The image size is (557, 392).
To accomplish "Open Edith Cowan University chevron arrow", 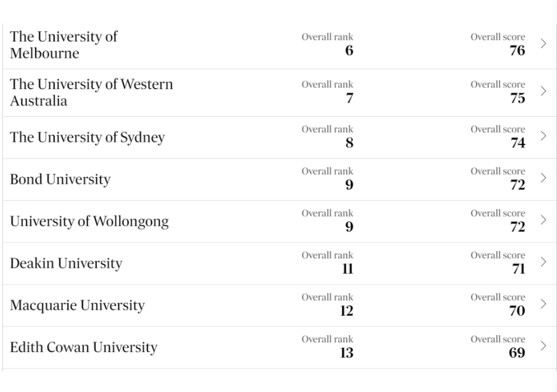I will point(543,346).
